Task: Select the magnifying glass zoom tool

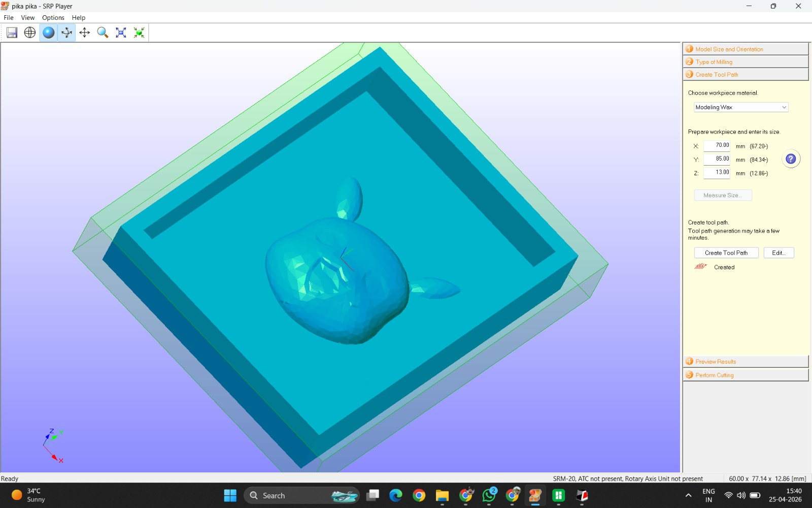Action: tap(103, 33)
